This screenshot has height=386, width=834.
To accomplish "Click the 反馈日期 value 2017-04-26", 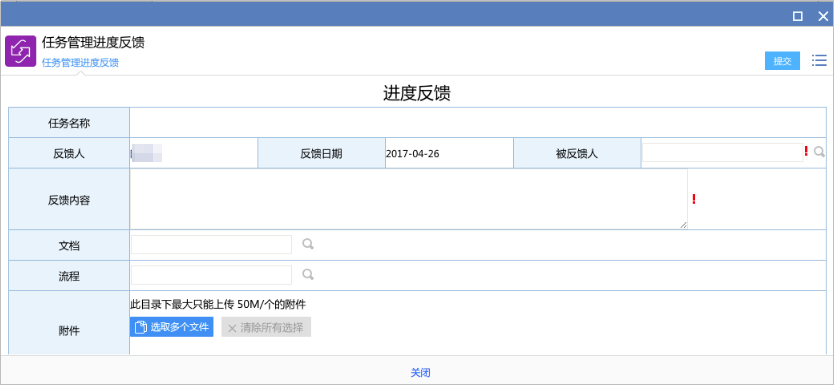I will [x=412, y=154].
